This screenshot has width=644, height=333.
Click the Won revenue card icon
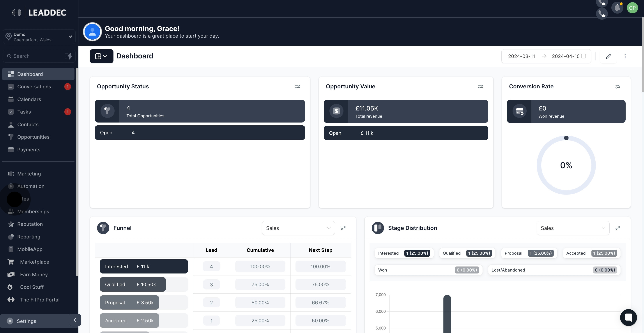click(x=519, y=111)
